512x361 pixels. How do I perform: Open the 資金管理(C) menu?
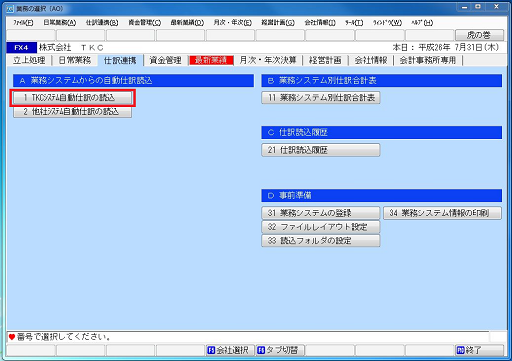click(x=145, y=23)
